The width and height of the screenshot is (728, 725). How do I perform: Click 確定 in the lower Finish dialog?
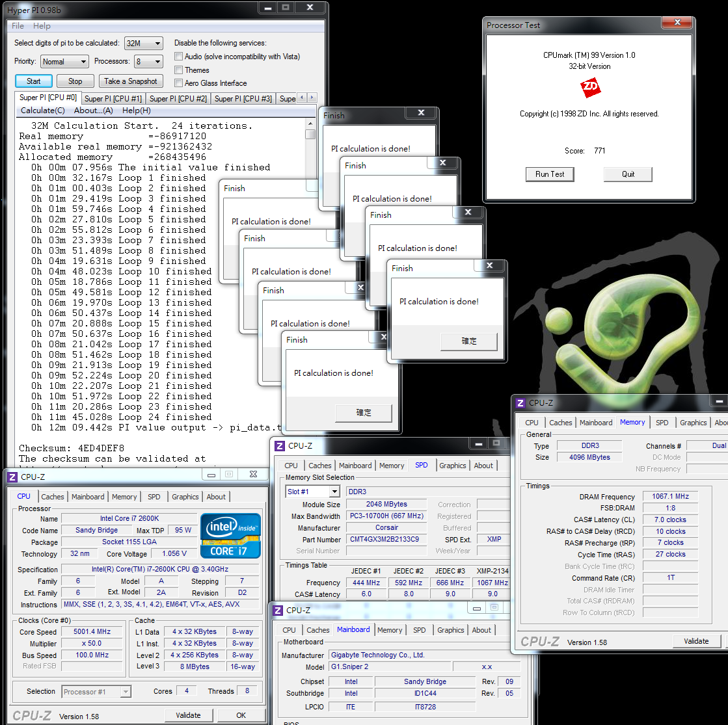[x=364, y=413]
